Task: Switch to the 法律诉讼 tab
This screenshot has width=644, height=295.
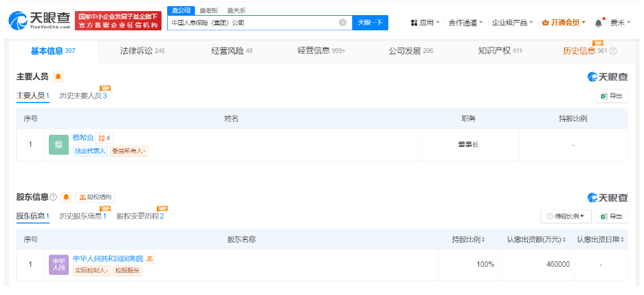Action: point(142,51)
